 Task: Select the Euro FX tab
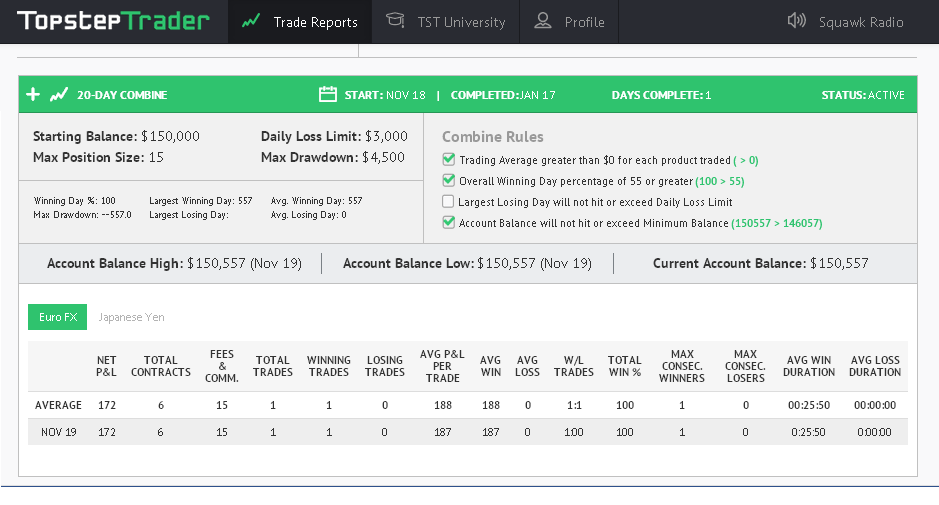57,317
